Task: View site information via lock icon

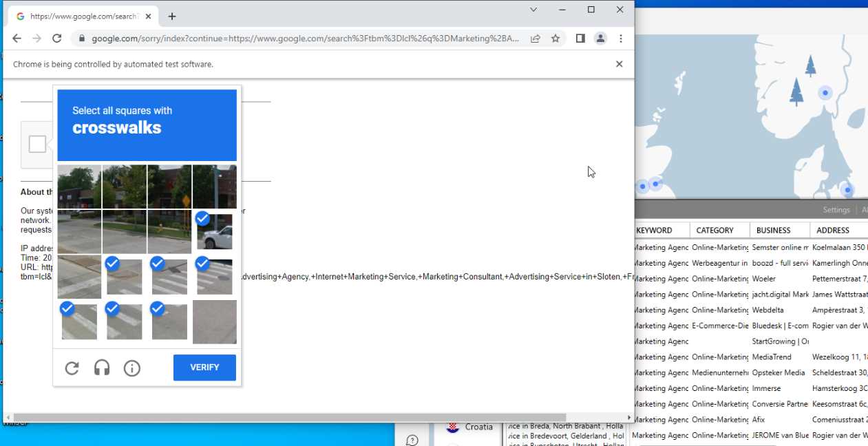Action: coord(83,39)
